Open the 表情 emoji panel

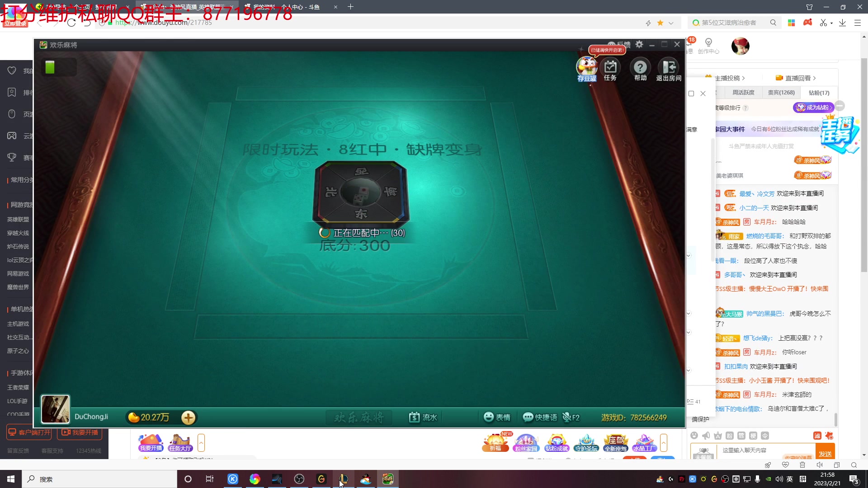click(x=497, y=418)
